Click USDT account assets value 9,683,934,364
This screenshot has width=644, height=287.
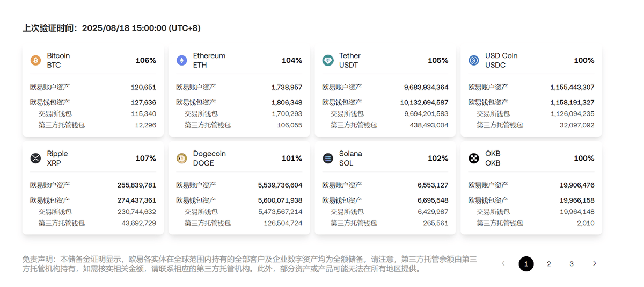click(426, 87)
